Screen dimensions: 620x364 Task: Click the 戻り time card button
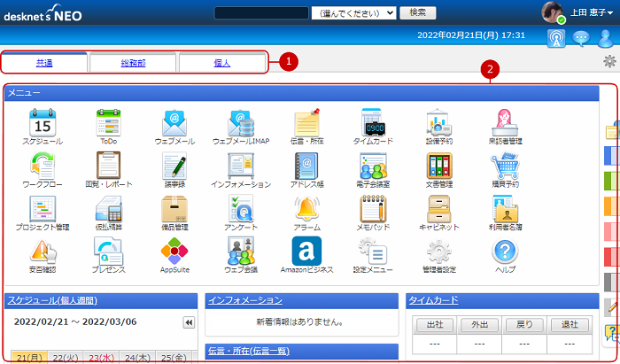(524, 325)
